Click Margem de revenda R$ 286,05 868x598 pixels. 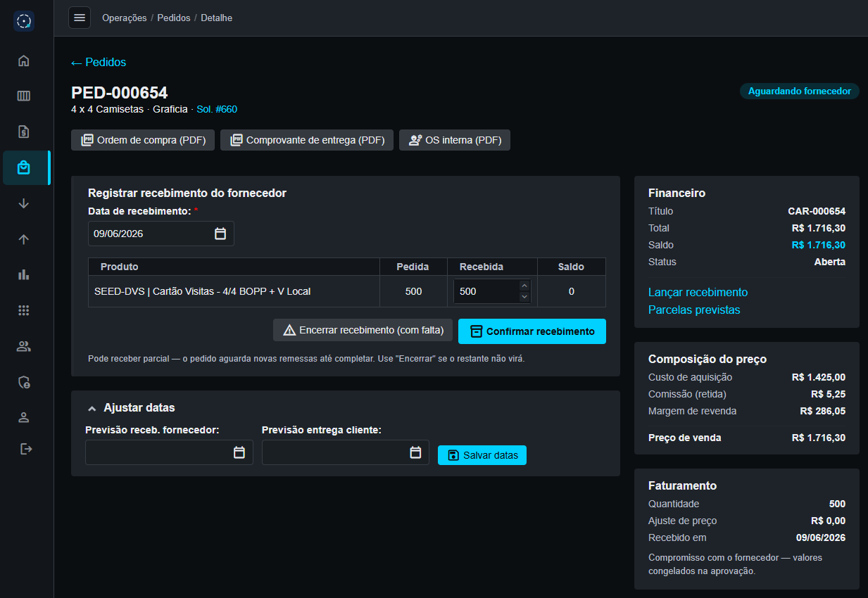(x=823, y=411)
